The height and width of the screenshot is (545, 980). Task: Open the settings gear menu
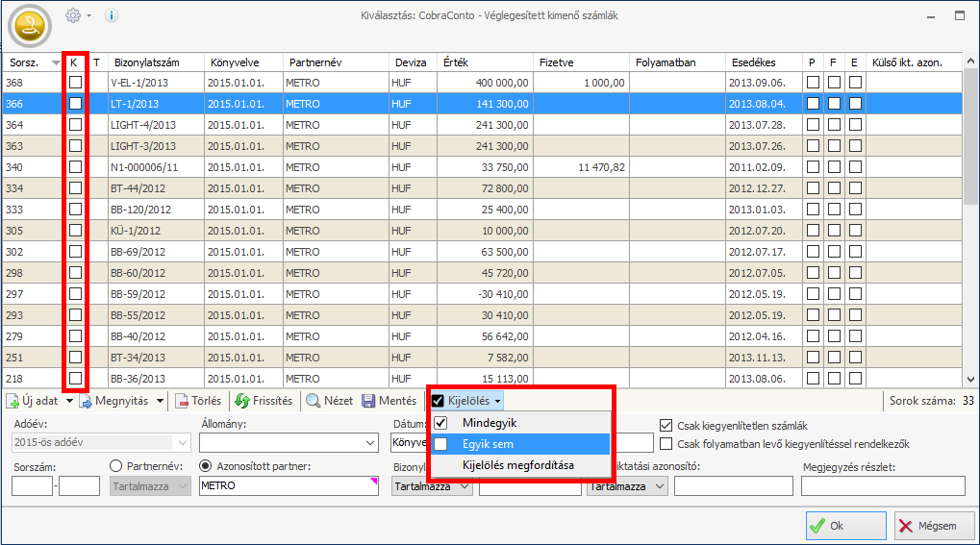(73, 15)
